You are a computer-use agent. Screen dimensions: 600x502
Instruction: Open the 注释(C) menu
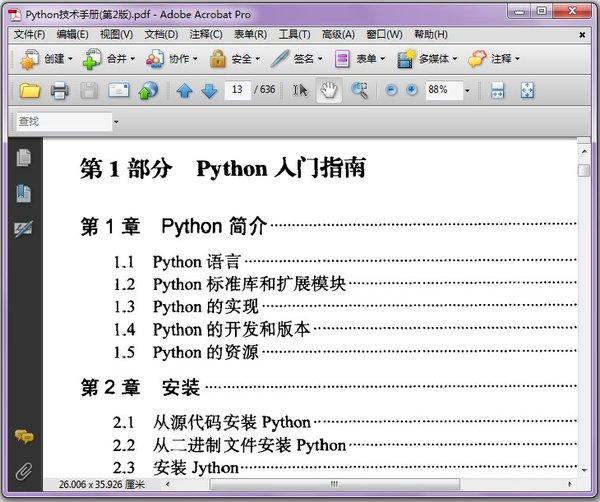click(206, 35)
